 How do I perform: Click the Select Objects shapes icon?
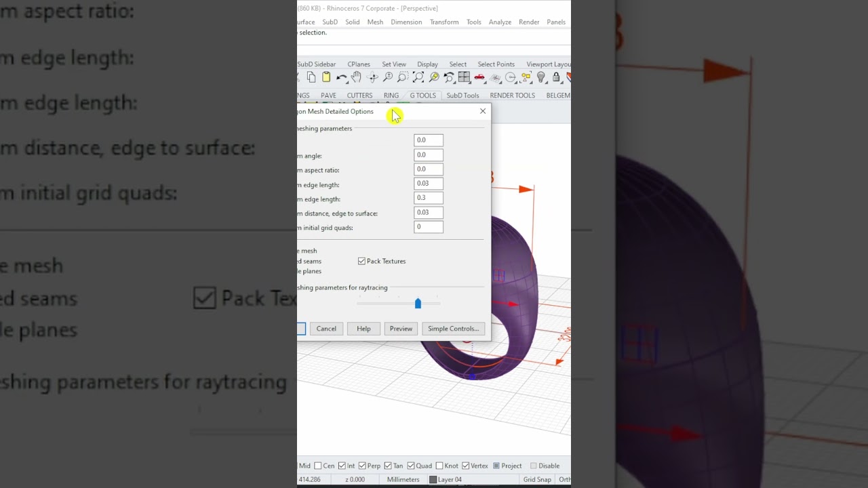coord(526,77)
